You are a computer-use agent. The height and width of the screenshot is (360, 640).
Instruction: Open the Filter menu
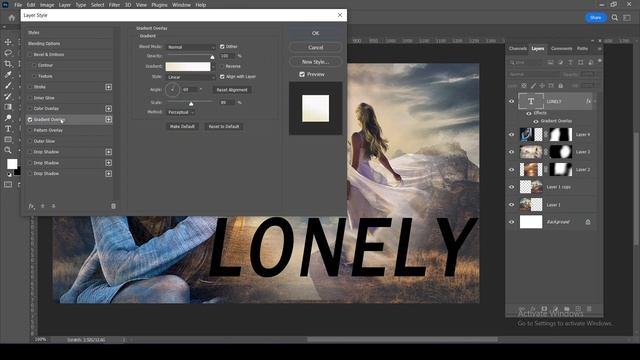click(114, 5)
